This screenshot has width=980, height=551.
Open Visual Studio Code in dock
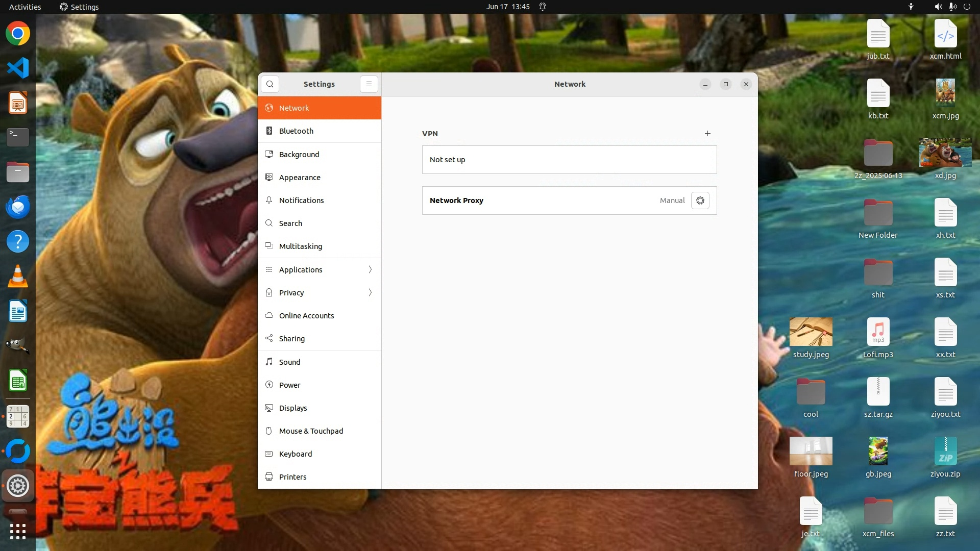pos(18,68)
